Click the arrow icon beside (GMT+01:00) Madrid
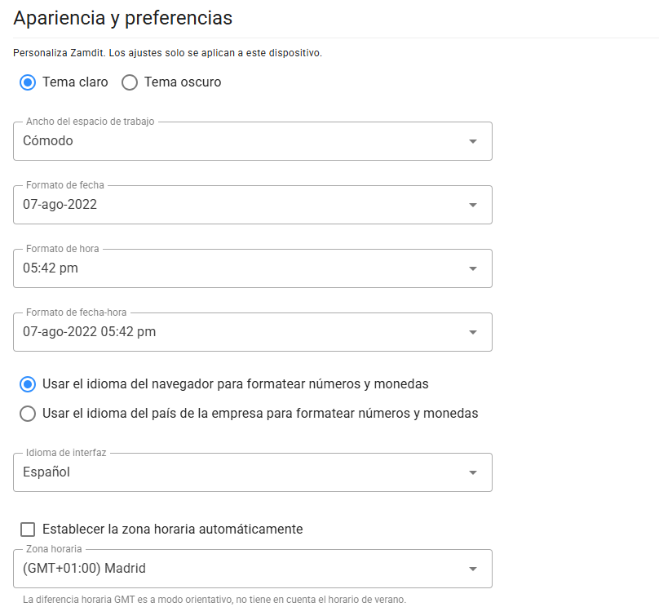The width and height of the screenshot is (672, 616). click(472, 568)
